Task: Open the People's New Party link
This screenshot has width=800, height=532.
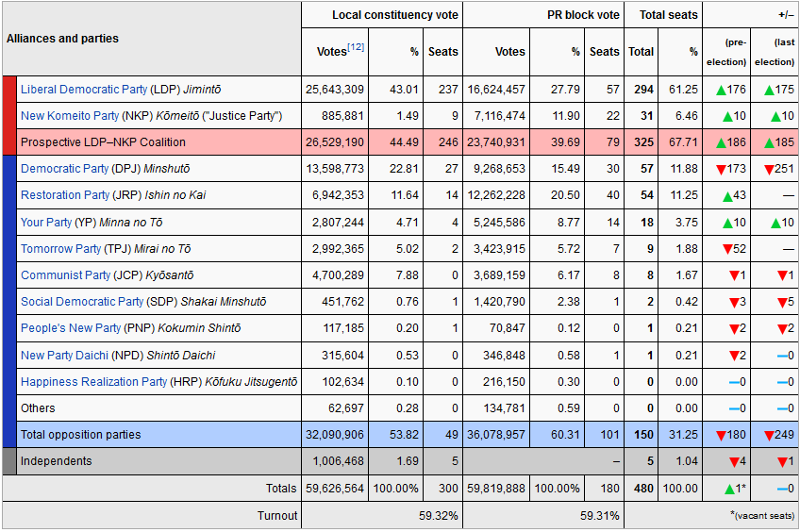Action: [71, 328]
